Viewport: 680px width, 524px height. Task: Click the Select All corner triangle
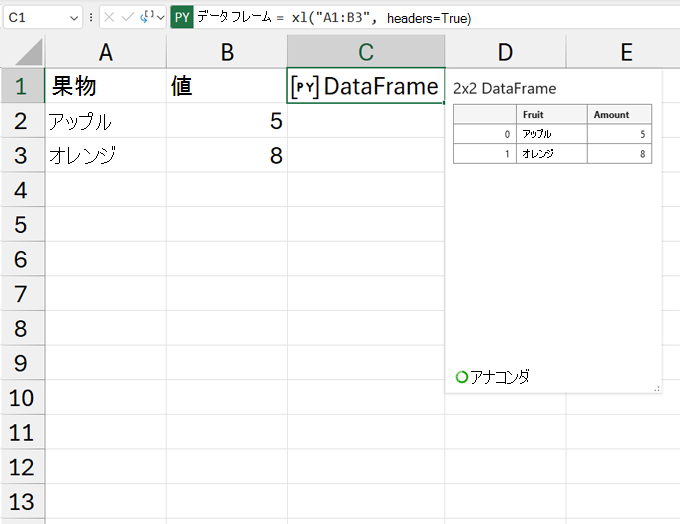point(28,52)
